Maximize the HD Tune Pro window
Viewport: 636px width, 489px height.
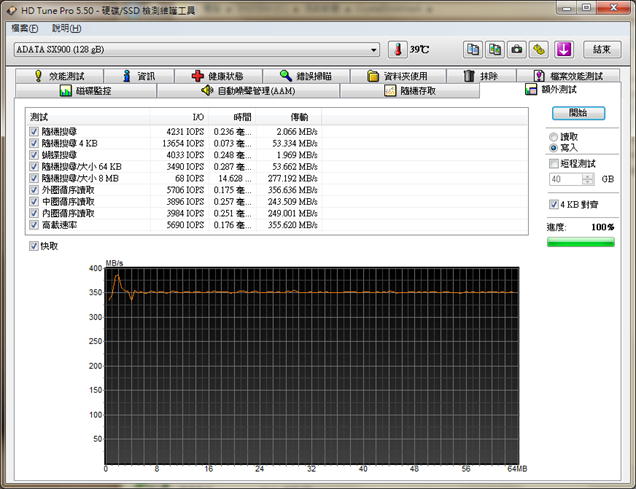tap(587, 8)
